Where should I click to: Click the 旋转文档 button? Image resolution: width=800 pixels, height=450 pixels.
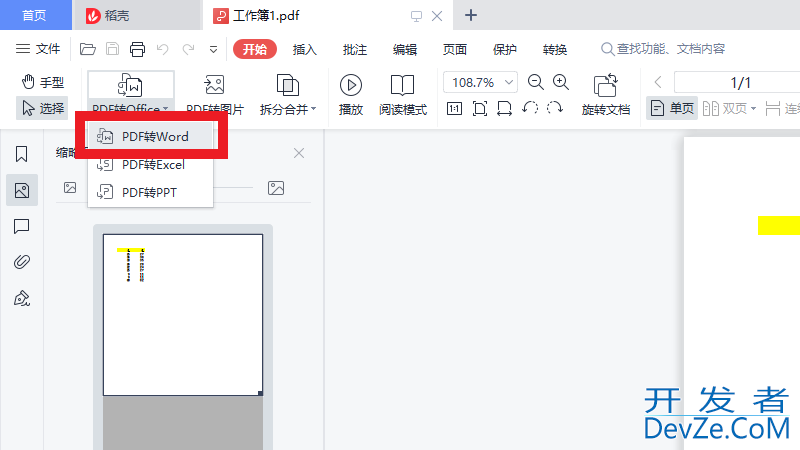coord(606,94)
